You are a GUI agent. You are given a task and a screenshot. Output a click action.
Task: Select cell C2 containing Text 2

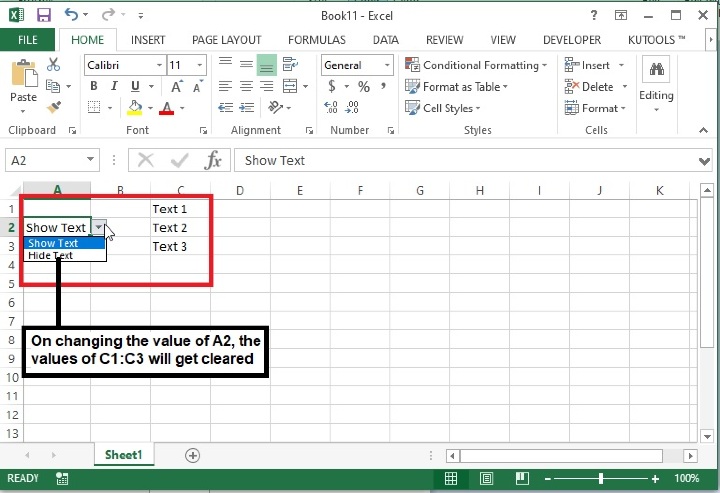pos(180,228)
